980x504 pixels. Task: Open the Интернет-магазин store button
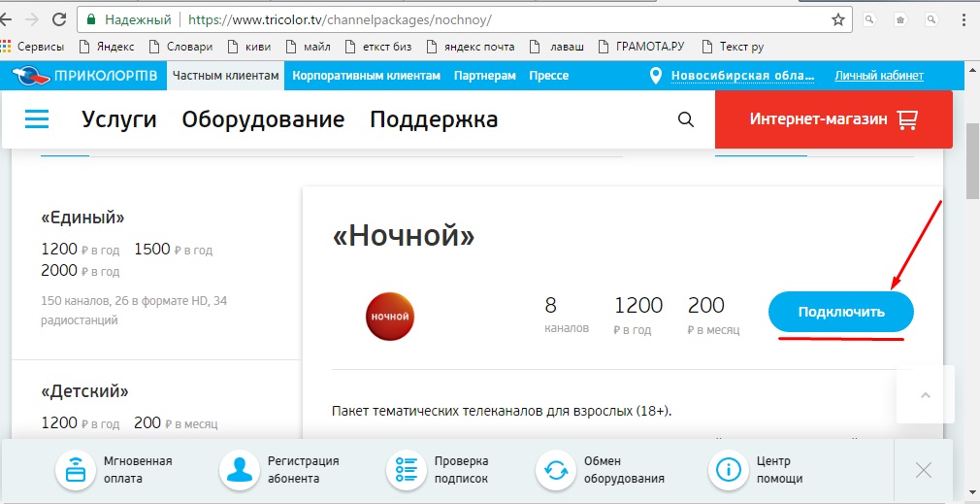[833, 119]
